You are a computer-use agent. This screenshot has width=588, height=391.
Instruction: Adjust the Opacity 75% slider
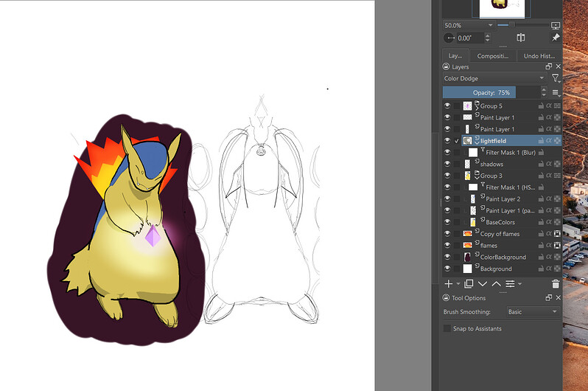(x=491, y=92)
